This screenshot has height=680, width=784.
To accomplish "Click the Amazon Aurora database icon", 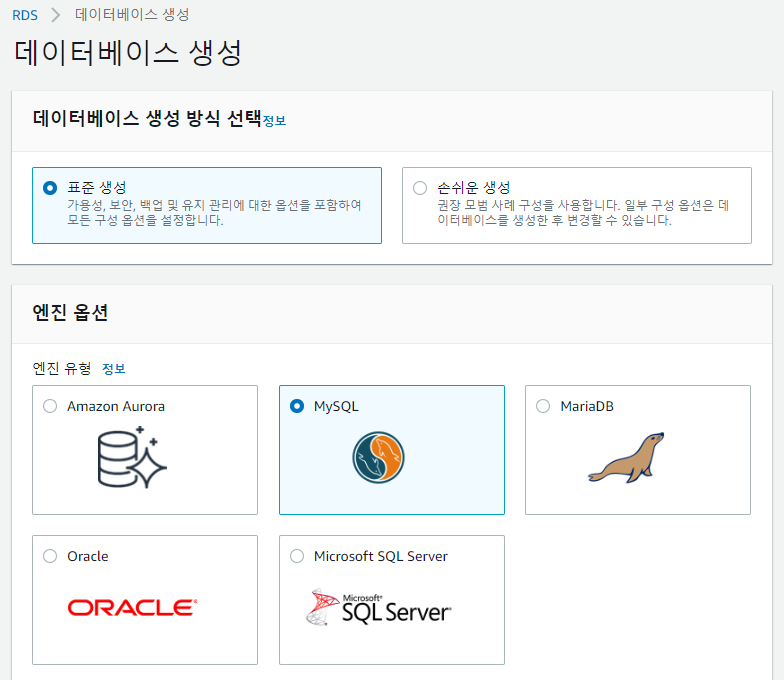I will point(132,457).
